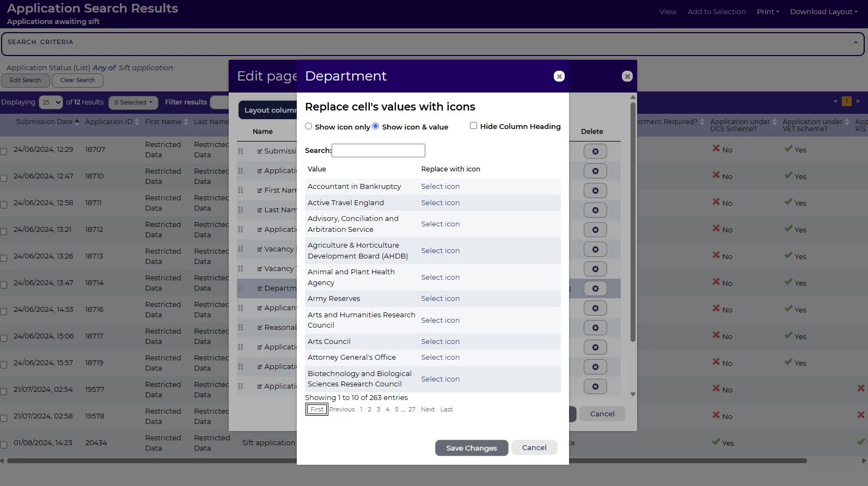Sort by Application under VET Scheme column
868x486 pixels.
(816, 125)
